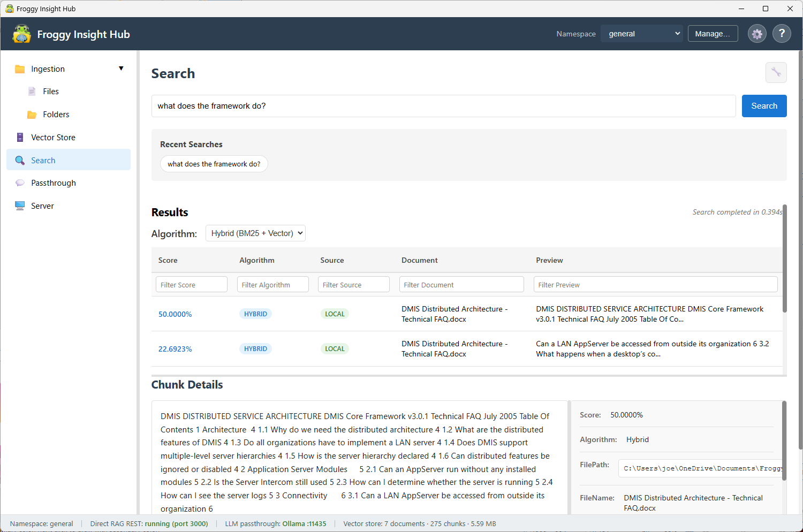
Task: Click the Vector Store database icon
Action: (x=20, y=138)
